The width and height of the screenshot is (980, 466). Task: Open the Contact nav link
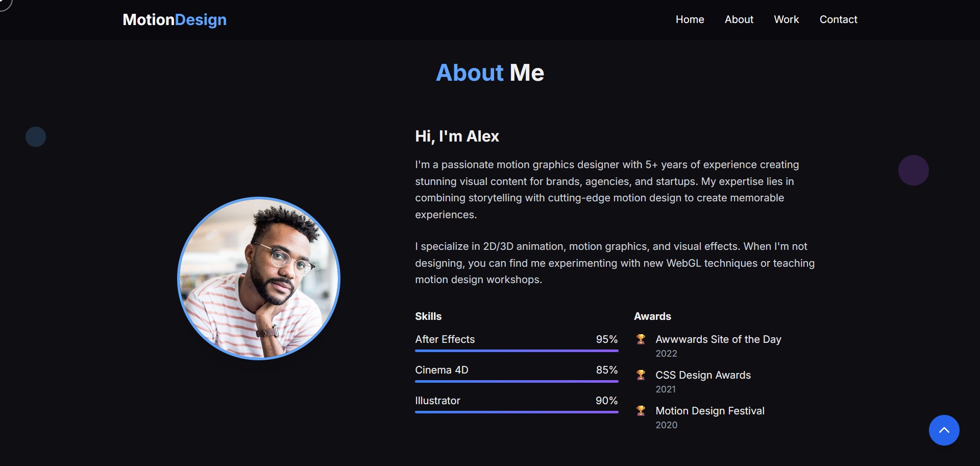838,19
